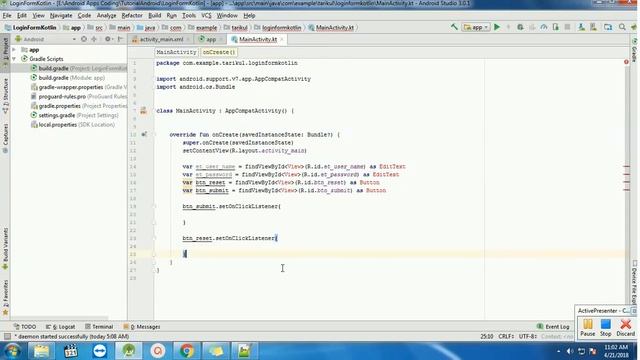Run the app with green play button
The width and height of the screenshot is (640, 360).
click(x=497, y=27)
